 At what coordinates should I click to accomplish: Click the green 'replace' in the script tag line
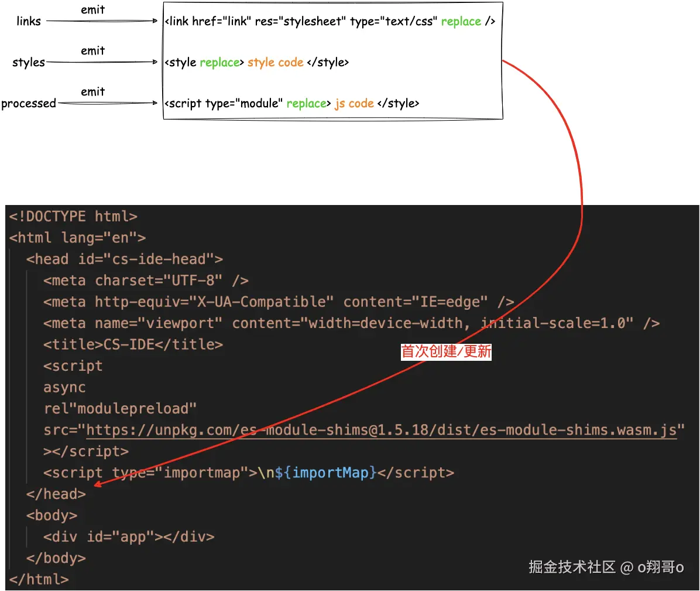[307, 104]
